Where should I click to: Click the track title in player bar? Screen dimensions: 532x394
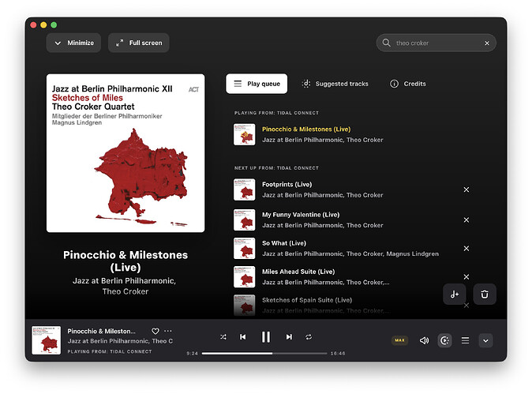(x=101, y=331)
